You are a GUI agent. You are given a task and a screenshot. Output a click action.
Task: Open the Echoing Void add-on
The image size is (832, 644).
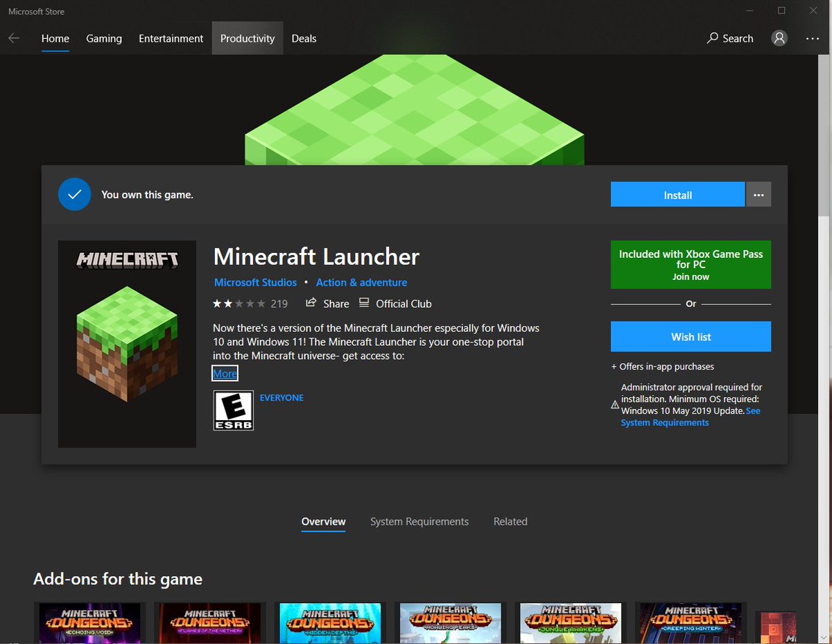pos(89,623)
